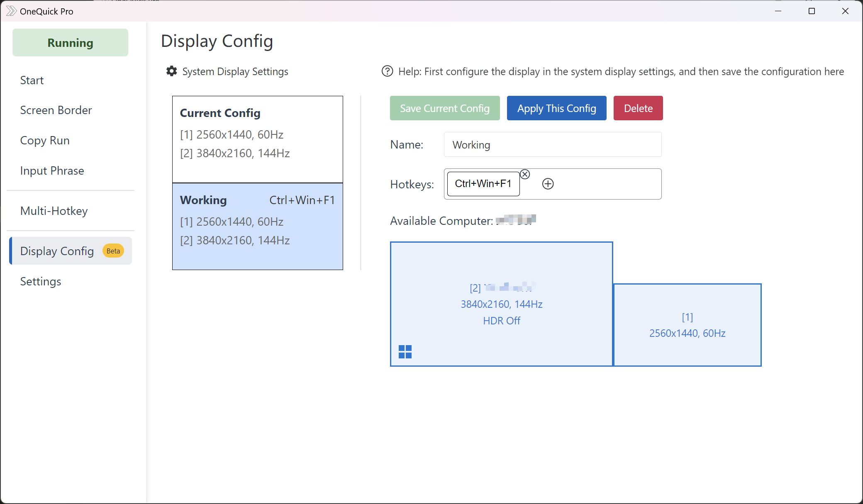Screen dimensions: 863x504
Task: Click the help question mark icon
Action: [x=387, y=71]
